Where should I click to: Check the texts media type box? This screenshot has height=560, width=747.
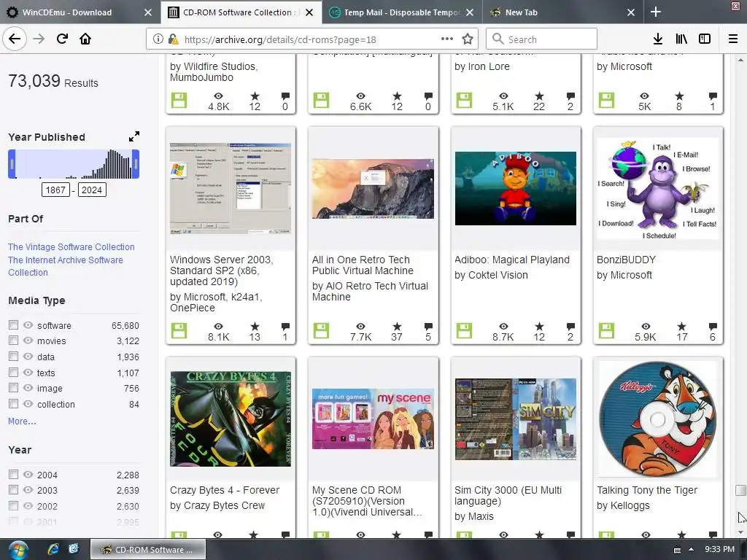pyautogui.click(x=13, y=372)
